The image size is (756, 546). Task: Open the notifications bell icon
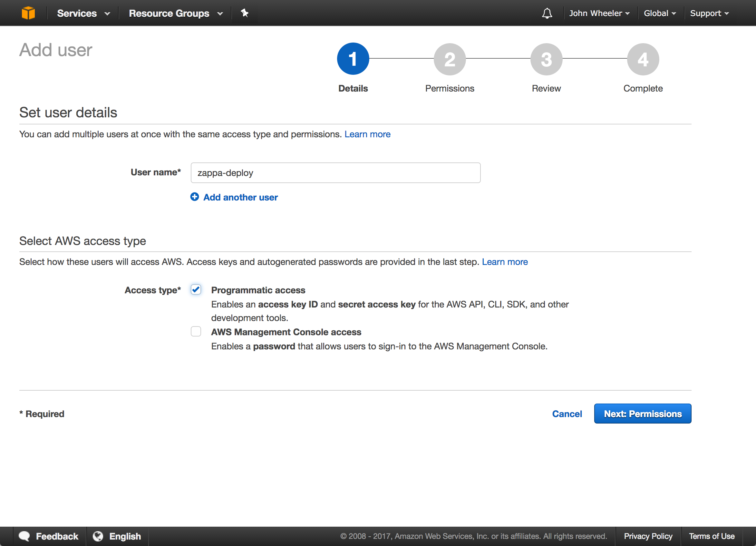(x=547, y=13)
